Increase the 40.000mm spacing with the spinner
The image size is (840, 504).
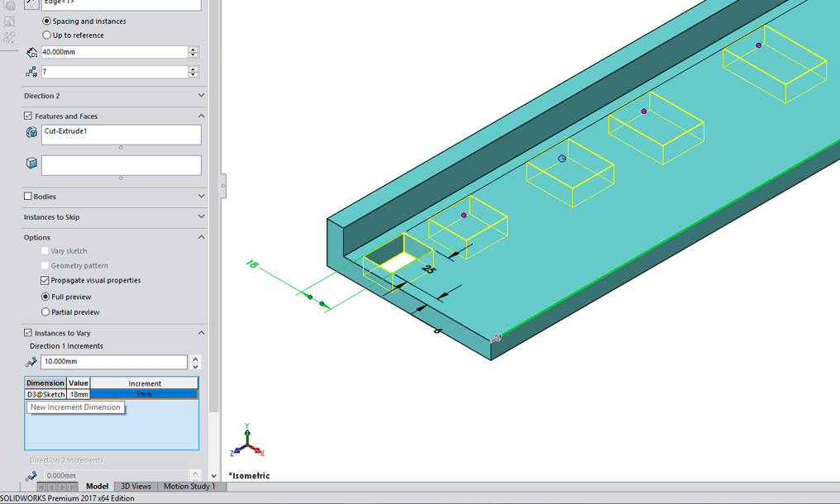[193, 49]
